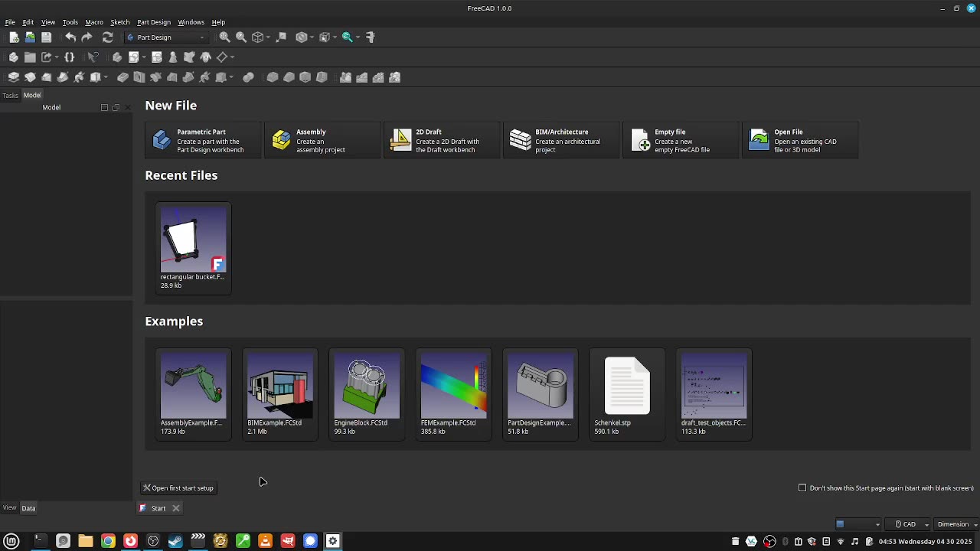Viewport: 980px width, 551px height.
Task: Tick the Don't show this Start page again checkbox
Action: [802, 488]
